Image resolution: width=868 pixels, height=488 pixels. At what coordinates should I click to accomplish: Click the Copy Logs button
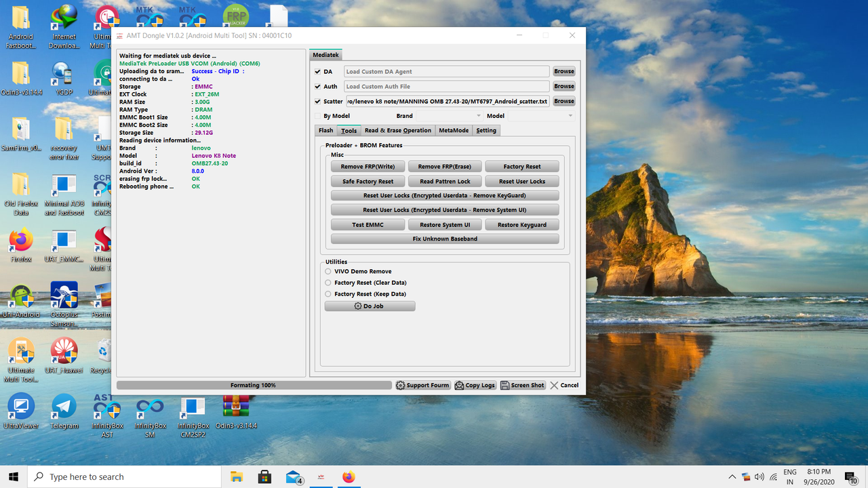coord(475,385)
